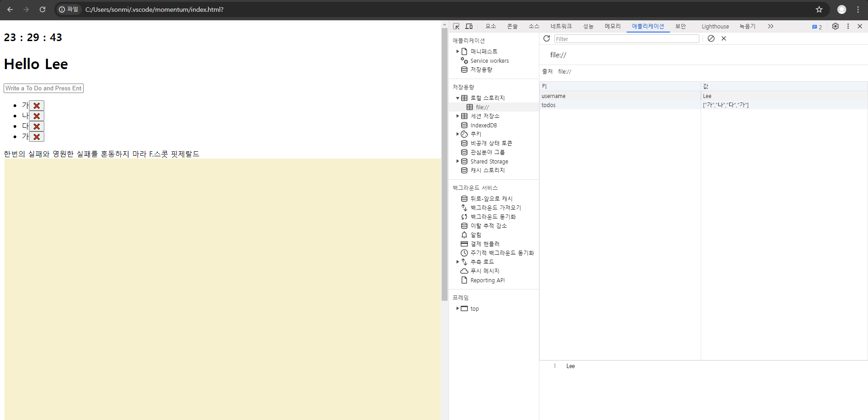Image resolution: width=868 pixels, height=420 pixels.
Task: Open the Chrome profile avatar
Action: point(842,9)
